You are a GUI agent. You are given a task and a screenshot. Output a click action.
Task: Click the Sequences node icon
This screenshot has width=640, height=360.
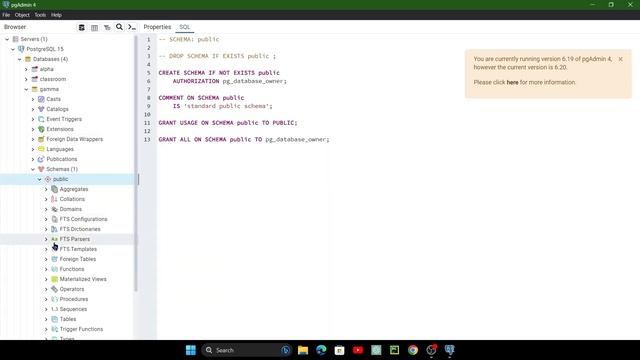(x=55, y=309)
